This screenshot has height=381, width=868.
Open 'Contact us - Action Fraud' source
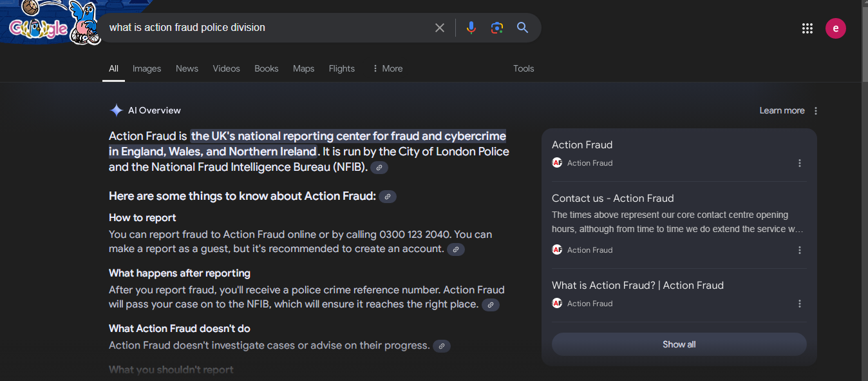[x=613, y=199]
